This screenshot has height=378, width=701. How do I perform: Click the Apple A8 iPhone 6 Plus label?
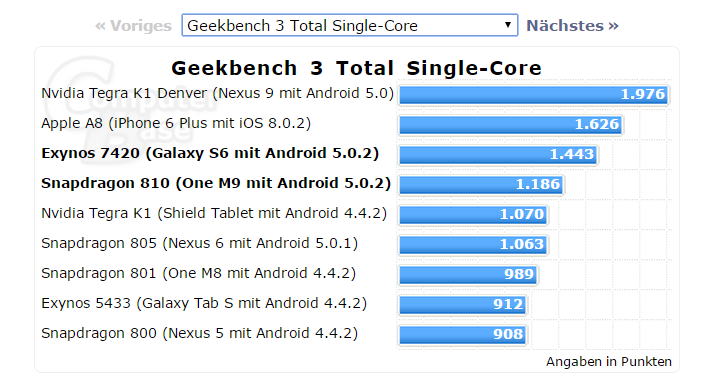pos(176,123)
